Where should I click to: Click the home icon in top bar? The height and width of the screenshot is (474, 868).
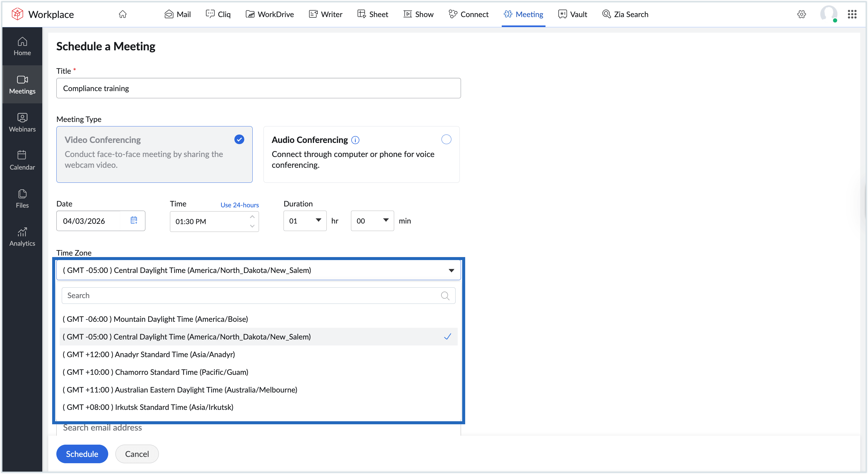click(x=123, y=14)
